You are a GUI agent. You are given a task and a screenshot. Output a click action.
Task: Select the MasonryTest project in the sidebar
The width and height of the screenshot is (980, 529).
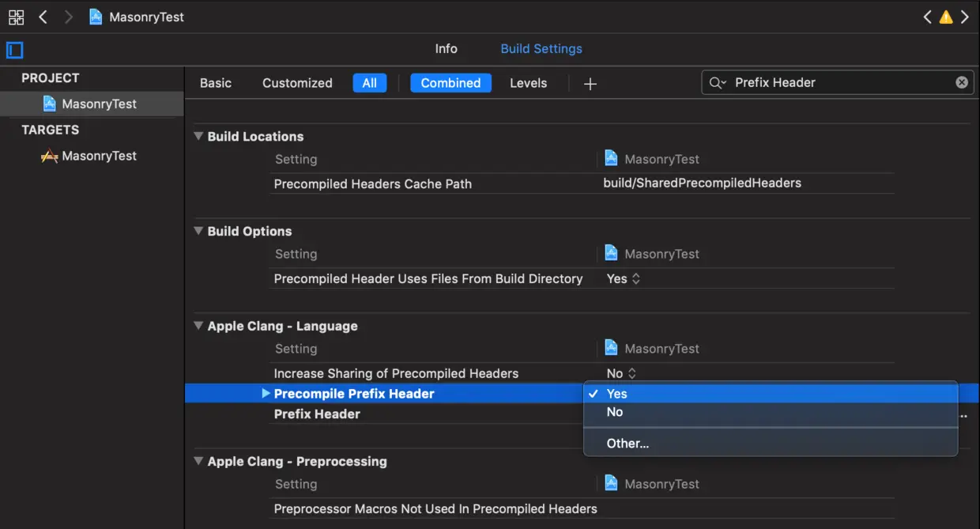(92, 104)
